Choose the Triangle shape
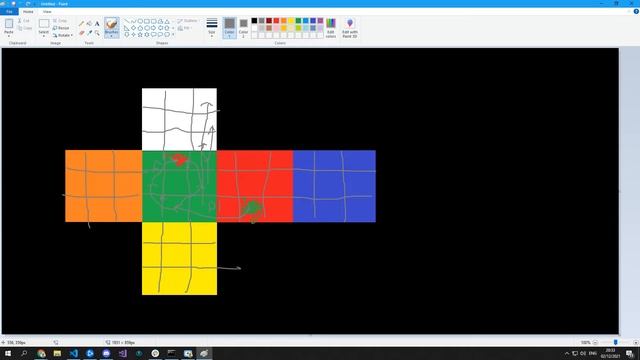This screenshot has width=640, height=360. click(167, 21)
